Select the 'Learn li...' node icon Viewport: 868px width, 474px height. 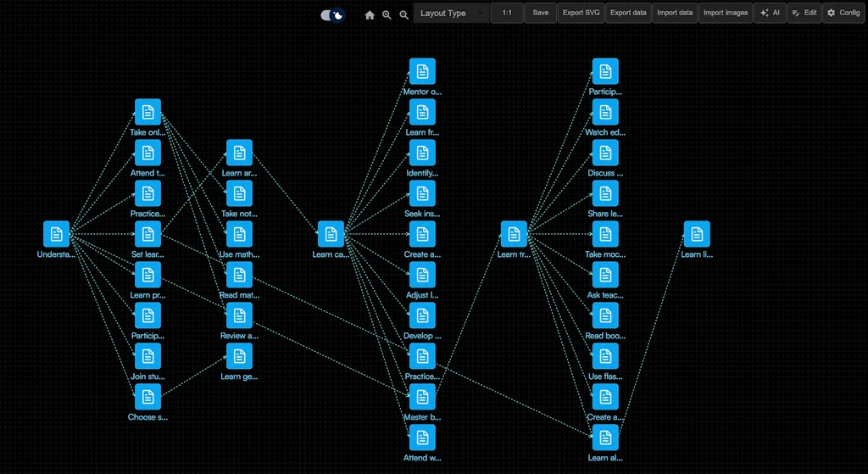tap(697, 234)
